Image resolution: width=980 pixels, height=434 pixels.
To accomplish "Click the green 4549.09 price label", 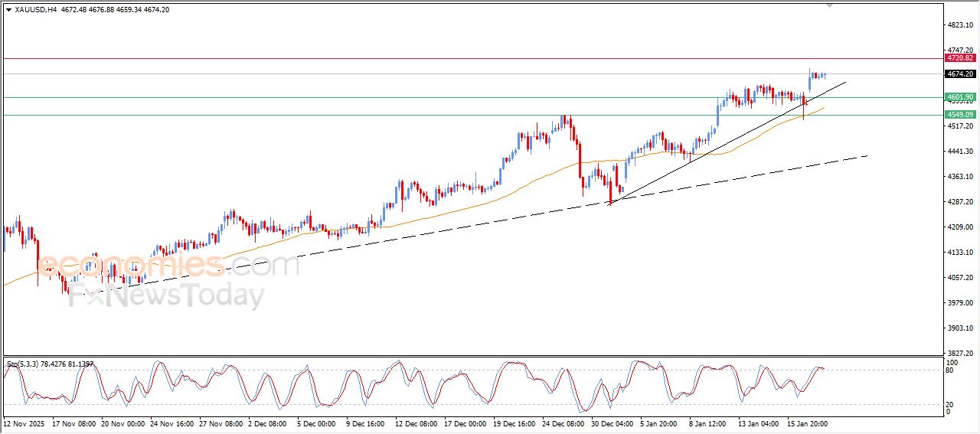I will point(959,115).
